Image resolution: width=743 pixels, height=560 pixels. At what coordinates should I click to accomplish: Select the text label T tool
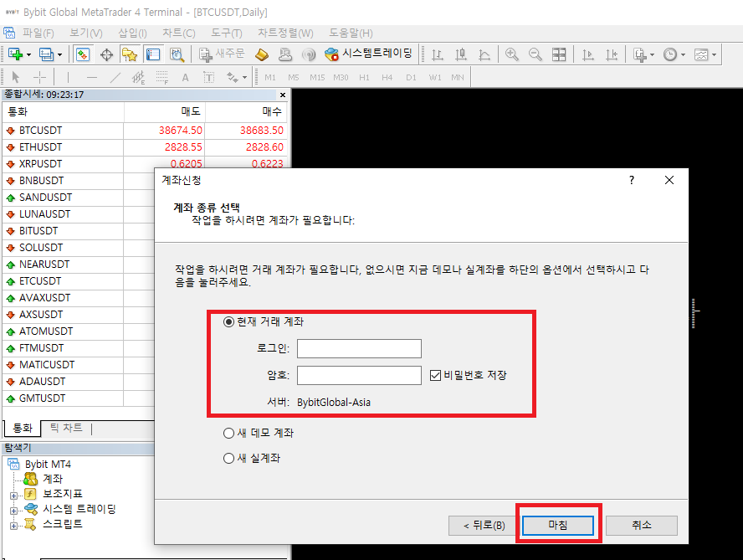(x=208, y=77)
